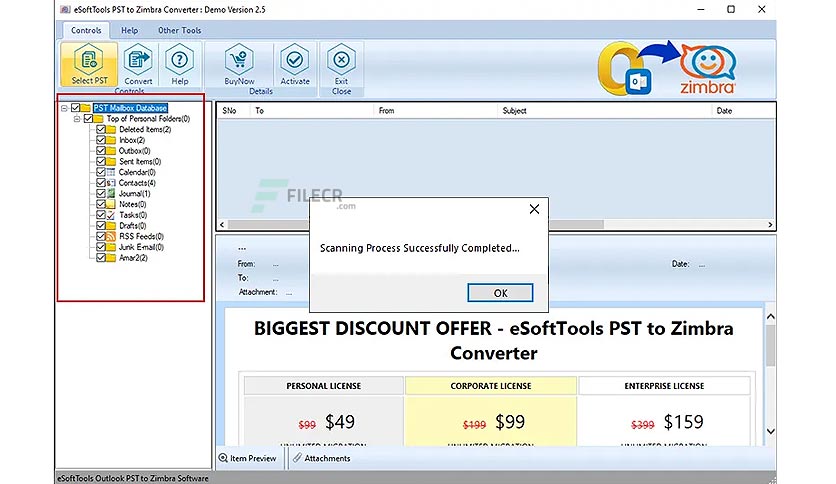
Task: Click the $159 enterprise license price
Action: pos(684,422)
